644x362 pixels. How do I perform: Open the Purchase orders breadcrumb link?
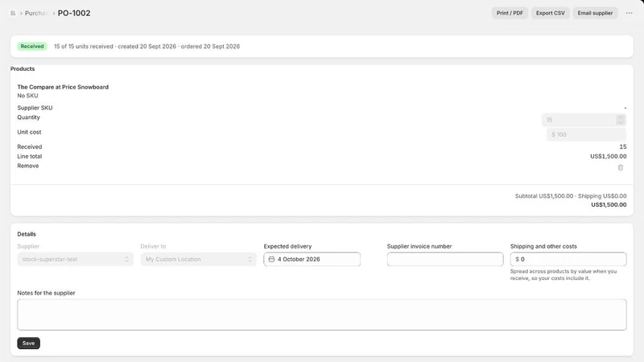pyautogui.click(x=36, y=13)
